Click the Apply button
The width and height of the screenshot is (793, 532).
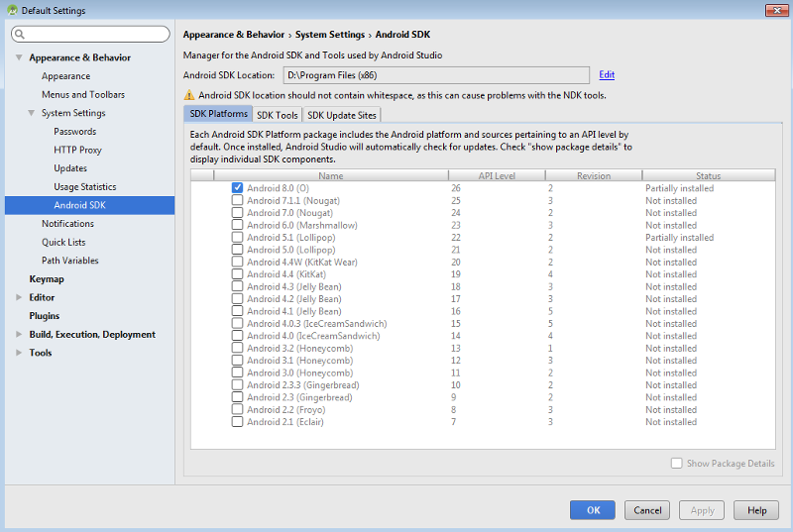702,510
